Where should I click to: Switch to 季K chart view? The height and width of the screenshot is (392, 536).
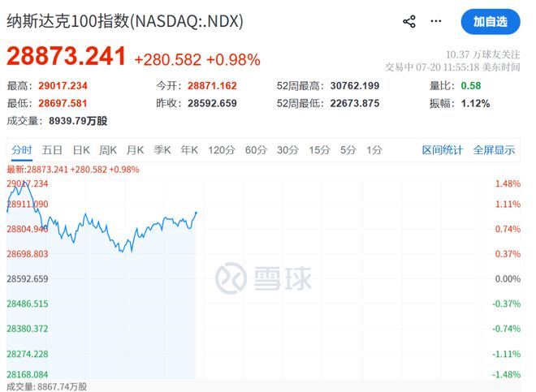click(x=162, y=150)
